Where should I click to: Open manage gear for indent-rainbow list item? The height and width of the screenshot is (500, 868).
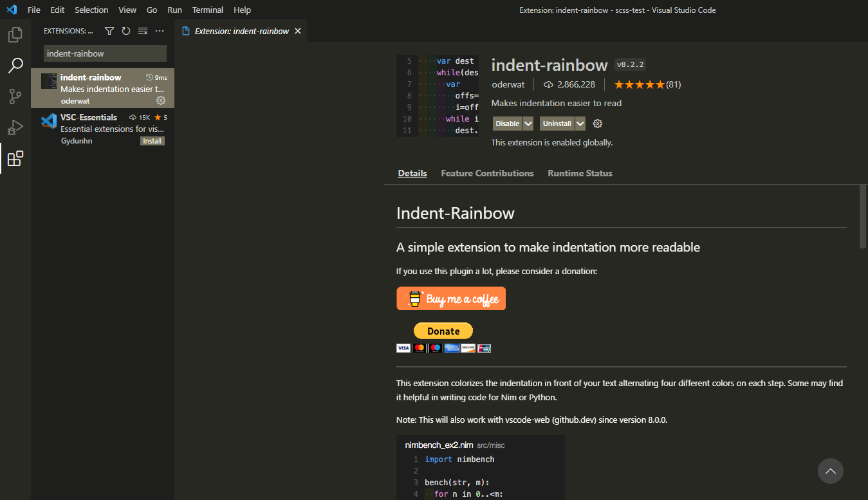(x=161, y=100)
